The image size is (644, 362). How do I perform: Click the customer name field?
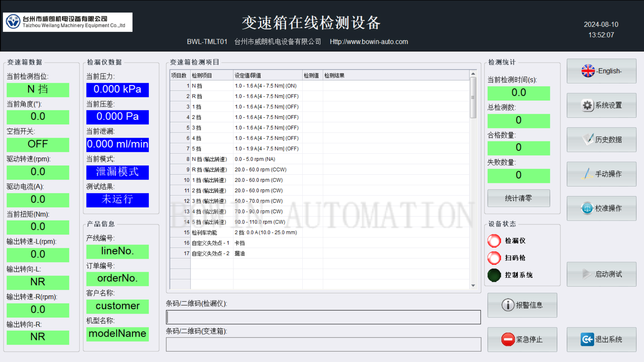(117, 306)
